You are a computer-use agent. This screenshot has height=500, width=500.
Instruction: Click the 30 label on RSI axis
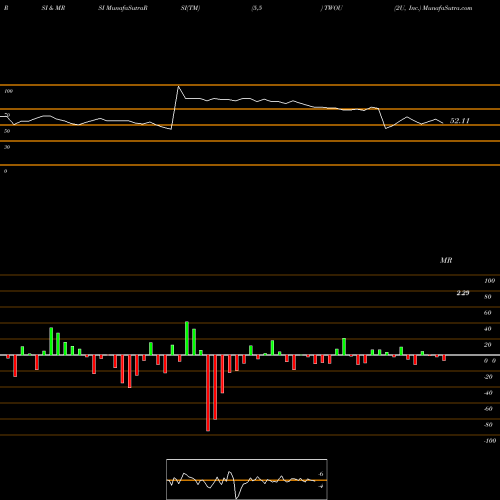click(7, 147)
